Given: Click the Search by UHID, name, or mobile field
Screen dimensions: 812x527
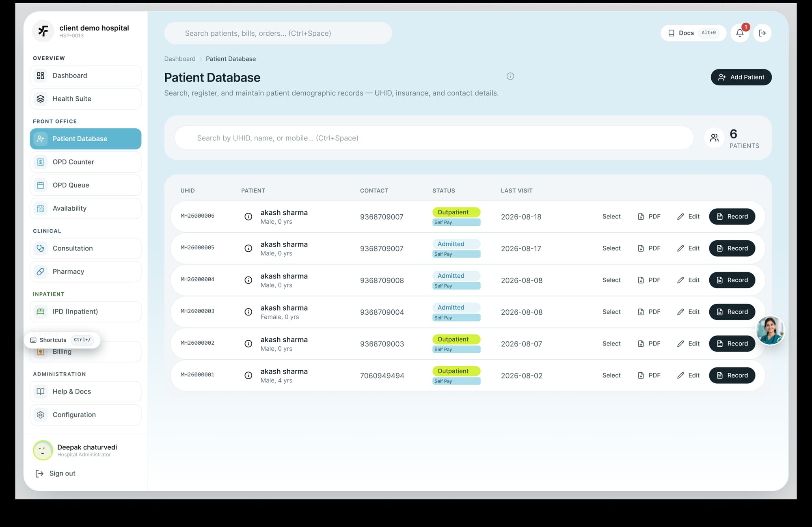Looking at the screenshot, I should coord(434,138).
